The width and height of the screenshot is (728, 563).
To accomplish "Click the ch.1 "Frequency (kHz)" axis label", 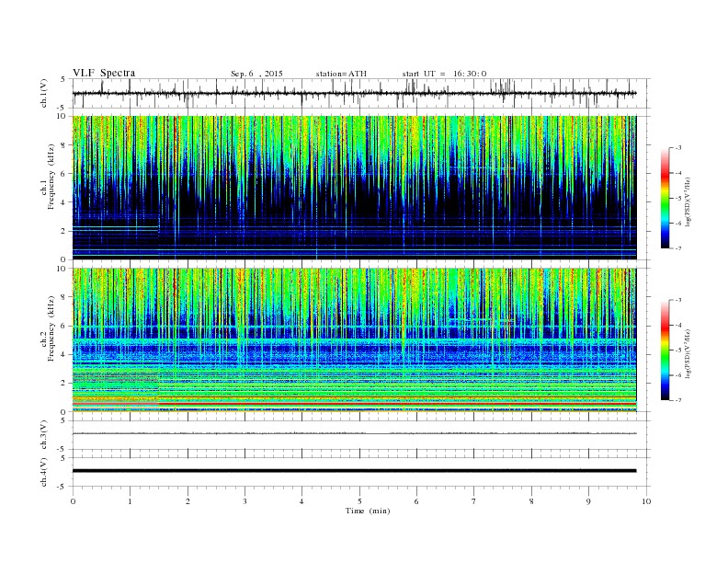I will pos(51,177).
